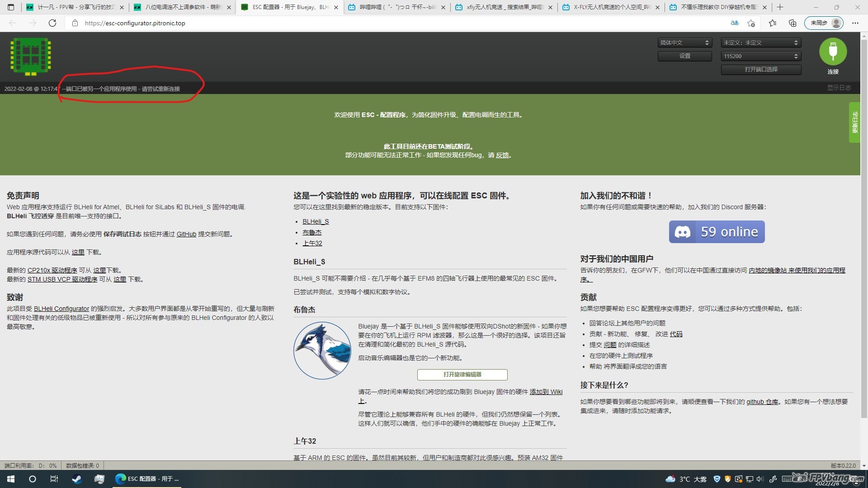868x488 pixels.
Task: Click the address bar URL field
Action: (x=398, y=23)
